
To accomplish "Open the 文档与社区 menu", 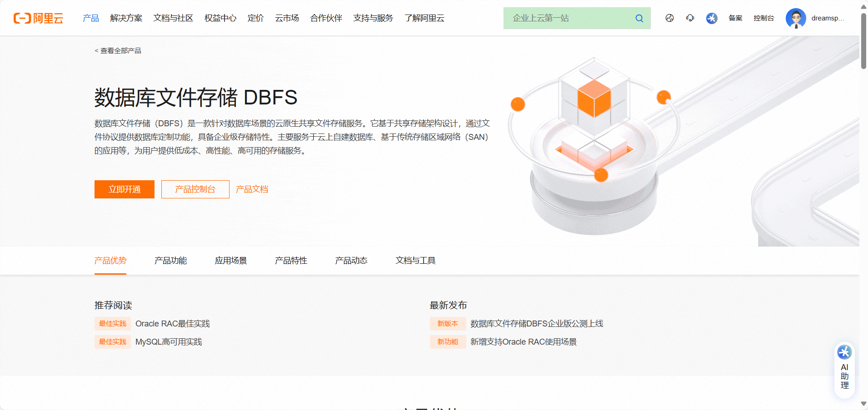I will (173, 18).
